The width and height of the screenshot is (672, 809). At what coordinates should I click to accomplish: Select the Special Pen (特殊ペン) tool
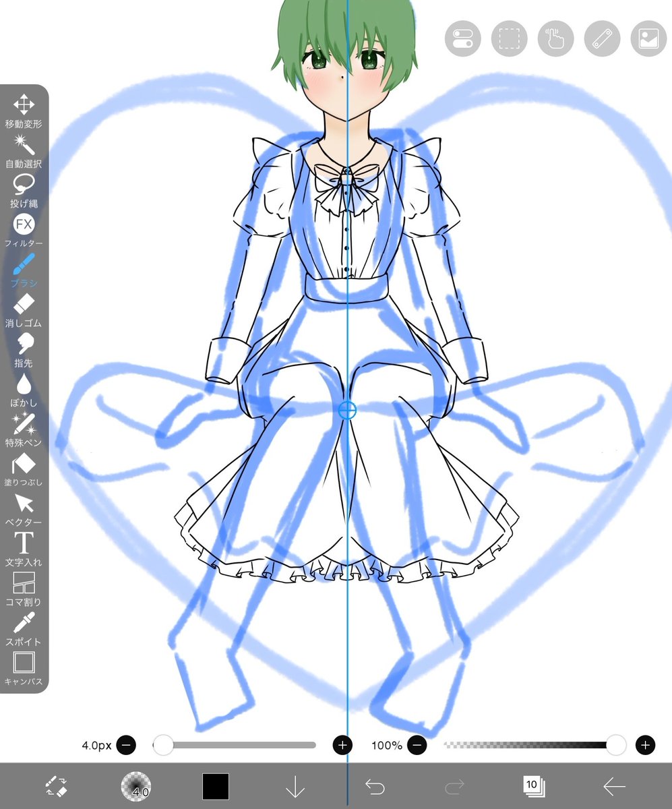pos(24,429)
